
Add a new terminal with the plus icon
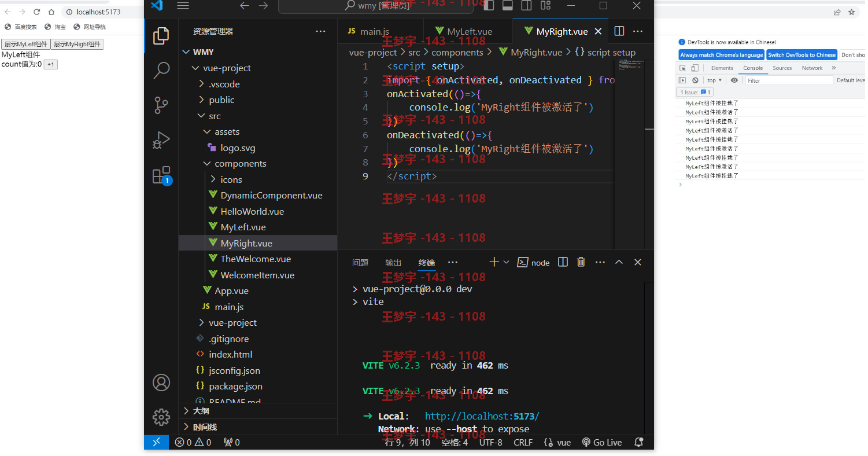pos(494,262)
